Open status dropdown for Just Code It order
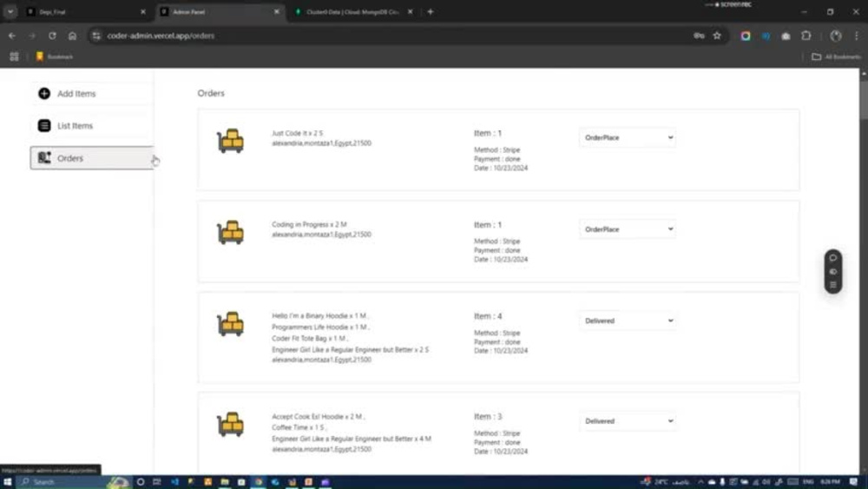Viewport: 868px width, 489px height. point(628,137)
